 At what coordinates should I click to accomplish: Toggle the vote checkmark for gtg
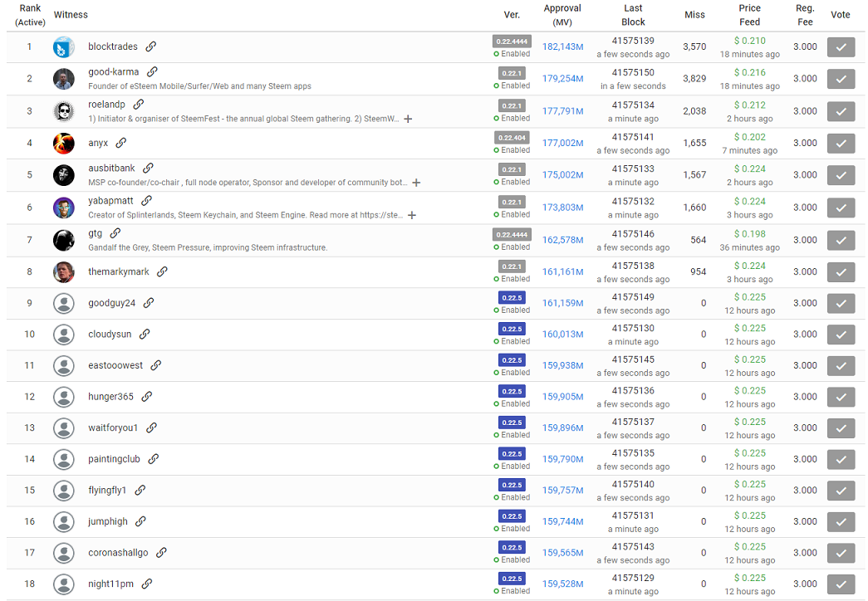(x=841, y=240)
